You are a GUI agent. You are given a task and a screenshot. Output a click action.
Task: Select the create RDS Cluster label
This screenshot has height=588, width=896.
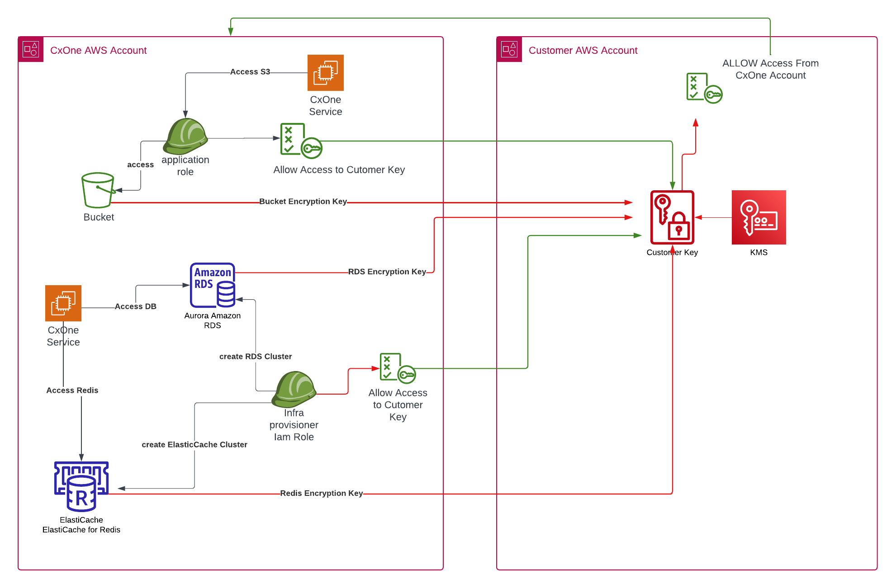(255, 356)
